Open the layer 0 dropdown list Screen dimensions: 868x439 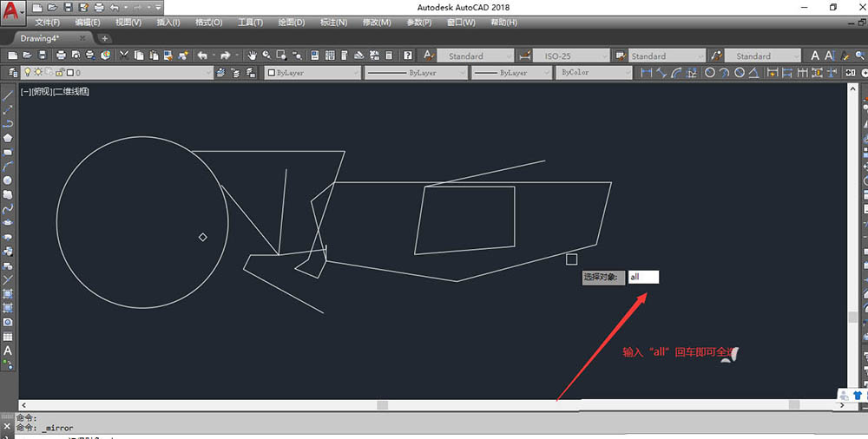click(x=208, y=73)
